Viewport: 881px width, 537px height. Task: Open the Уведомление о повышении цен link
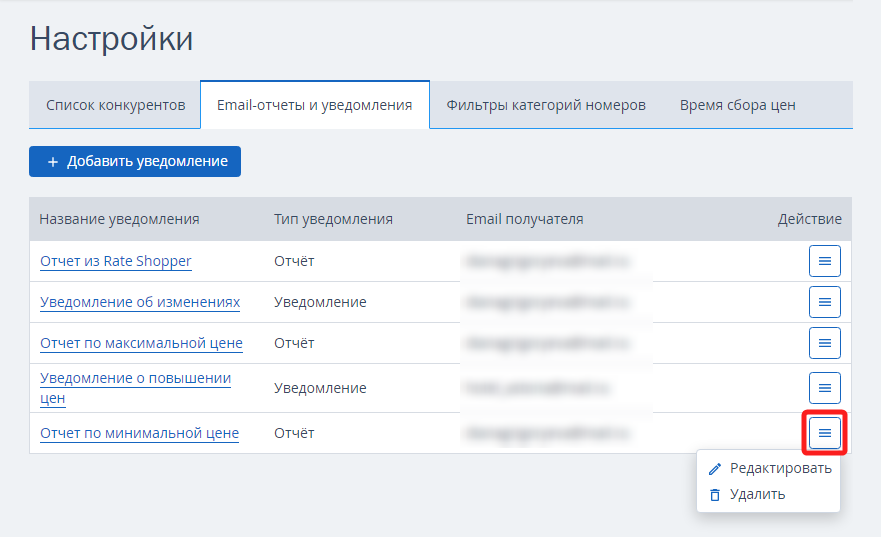[x=135, y=388]
